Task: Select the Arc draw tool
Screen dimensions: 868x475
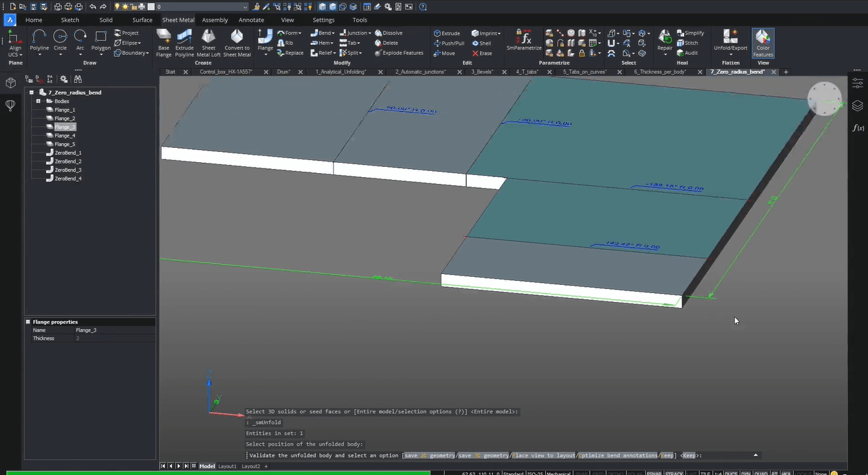Action: click(80, 40)
